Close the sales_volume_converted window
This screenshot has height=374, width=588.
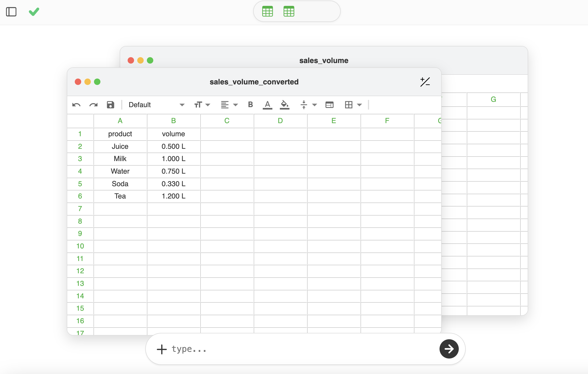click(78, 82)
